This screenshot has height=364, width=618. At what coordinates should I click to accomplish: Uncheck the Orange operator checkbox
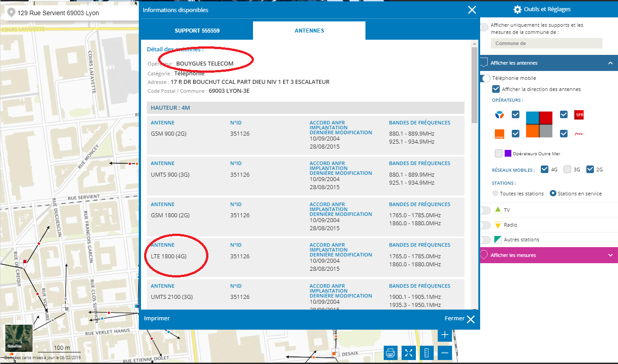pyautogui.click(x=515, y=133)
